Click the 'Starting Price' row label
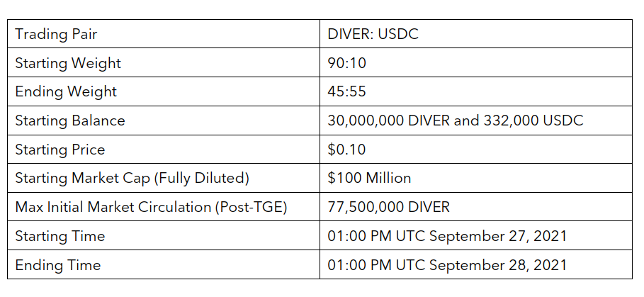The height and width of the screenshot is (297, 644). [x=60, y=150]
